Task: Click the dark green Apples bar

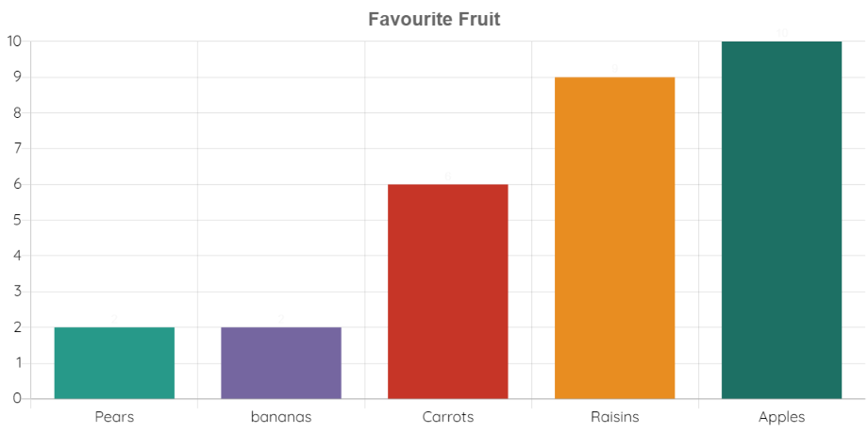Action: (x=781, y=220)
